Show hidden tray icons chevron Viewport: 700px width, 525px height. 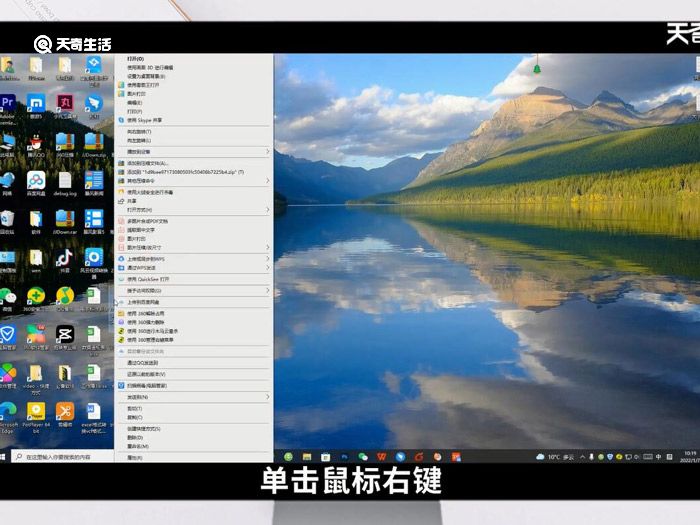(x=583, y=457)
